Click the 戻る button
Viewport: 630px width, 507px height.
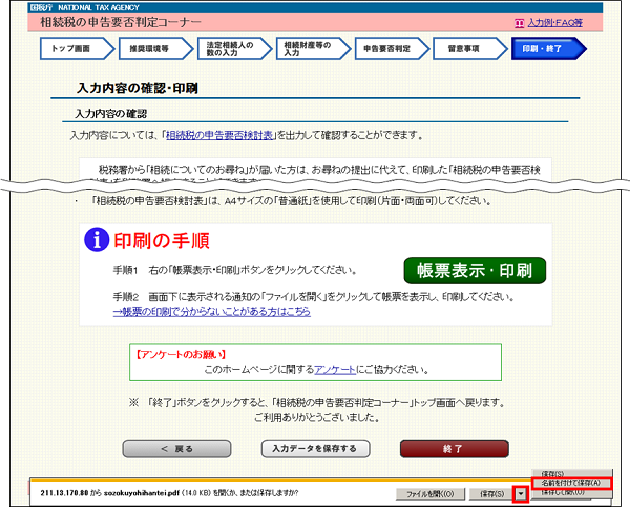pos(177,449)
